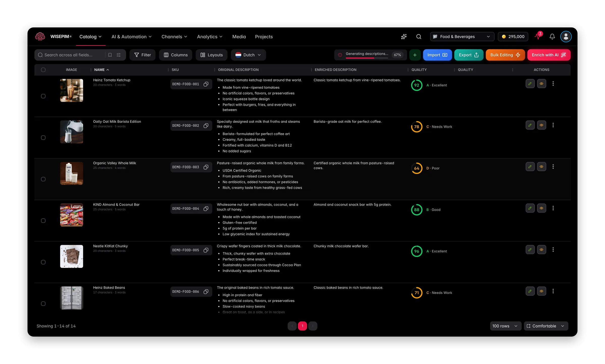Copy SKU DEMO-FOOD-002
The image size is (605, 364).
(x=206, y=126)
